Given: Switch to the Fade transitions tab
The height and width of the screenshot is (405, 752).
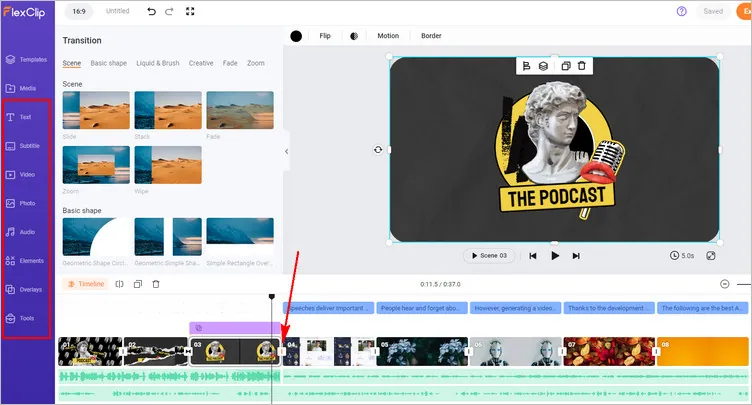Looking at the screenshot, I should coord(230,63).
